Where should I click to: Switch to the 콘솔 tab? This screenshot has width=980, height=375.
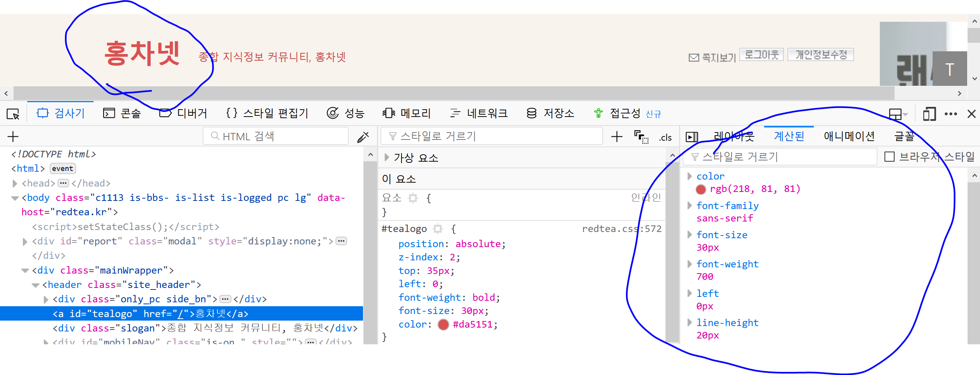click(122, 113)
